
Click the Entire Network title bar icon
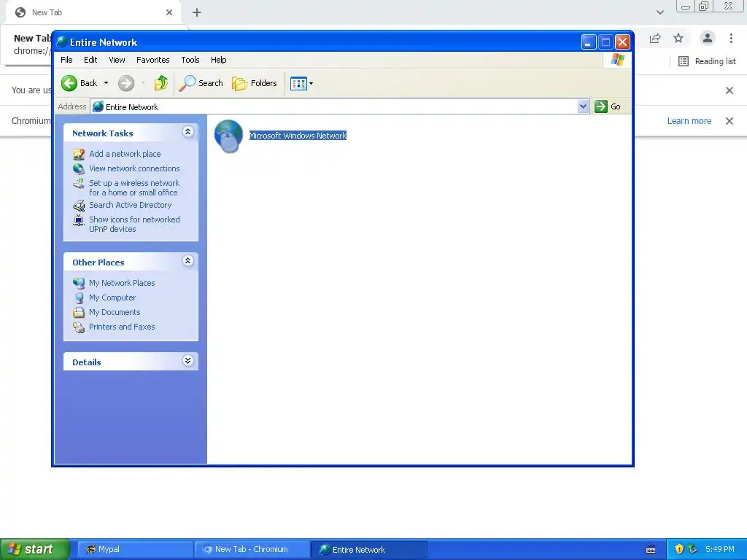(61, 42)
